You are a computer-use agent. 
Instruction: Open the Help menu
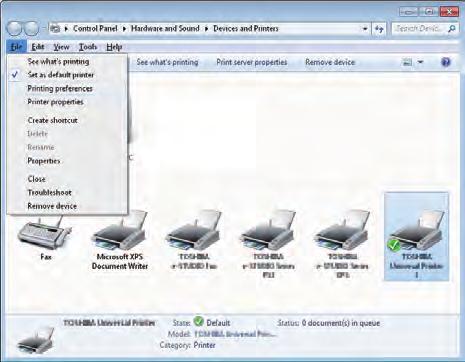point(114,47)
